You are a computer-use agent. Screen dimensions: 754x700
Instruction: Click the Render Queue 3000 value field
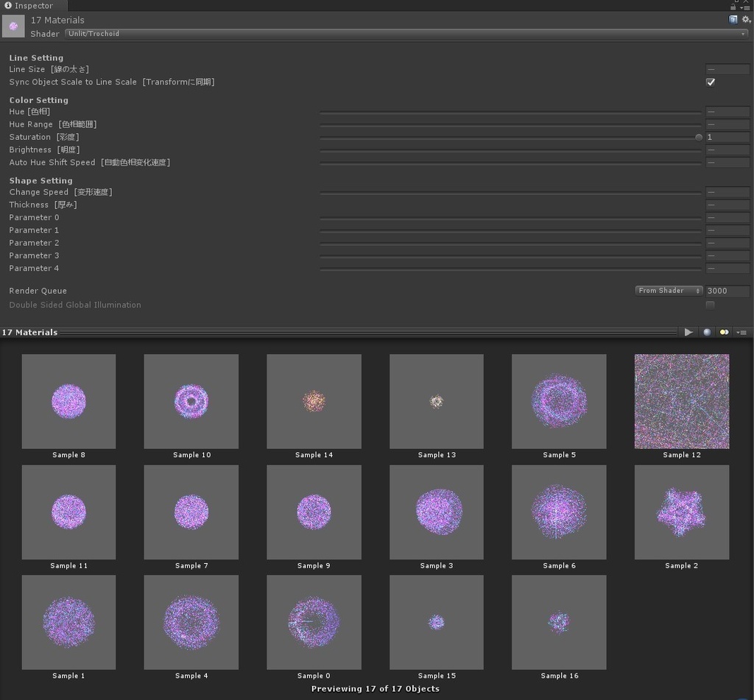pyautogui.click(x=727, y=291)
